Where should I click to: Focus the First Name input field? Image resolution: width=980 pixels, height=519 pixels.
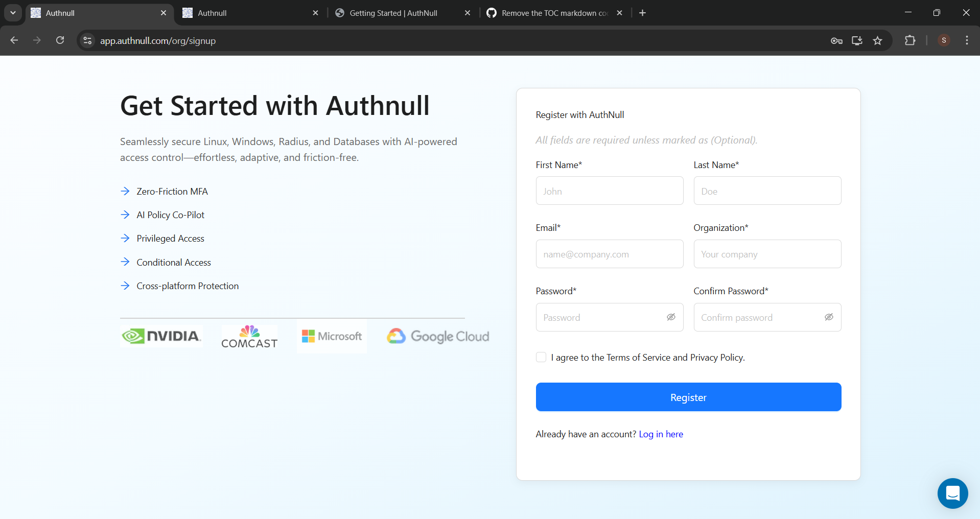pyautogui.click(x=609, y=191)
